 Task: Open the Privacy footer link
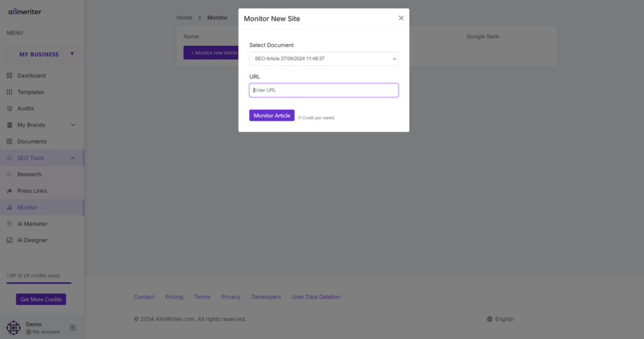pyautogui.click(x=231, y=297)
